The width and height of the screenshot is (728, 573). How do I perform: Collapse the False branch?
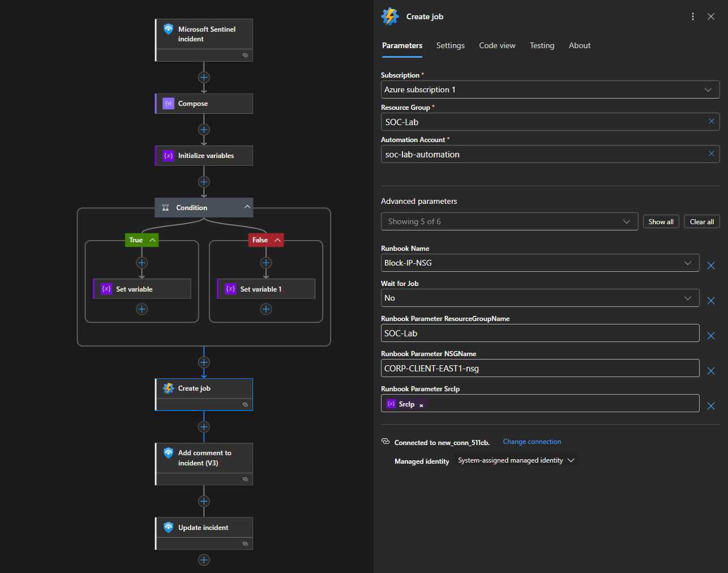(277, 240)
